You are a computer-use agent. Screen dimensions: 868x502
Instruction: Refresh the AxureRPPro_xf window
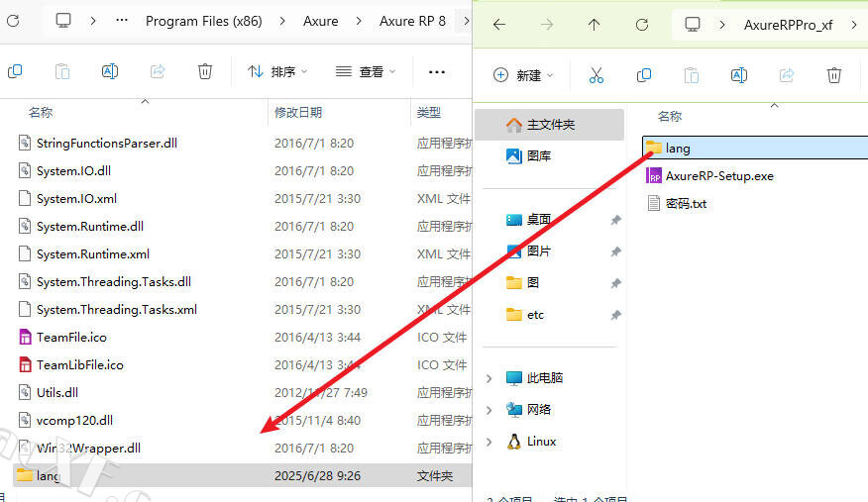642,25
